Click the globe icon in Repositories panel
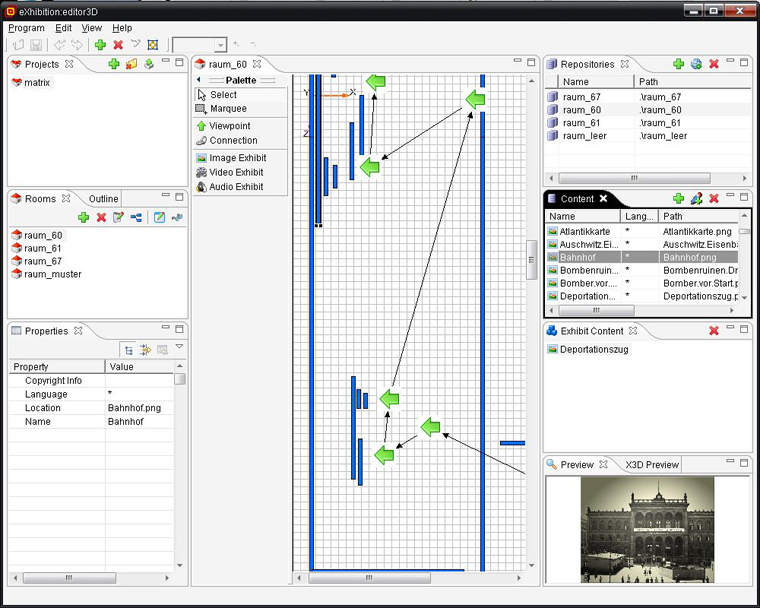Screen dimensions: 760x608 pos(696,64)
